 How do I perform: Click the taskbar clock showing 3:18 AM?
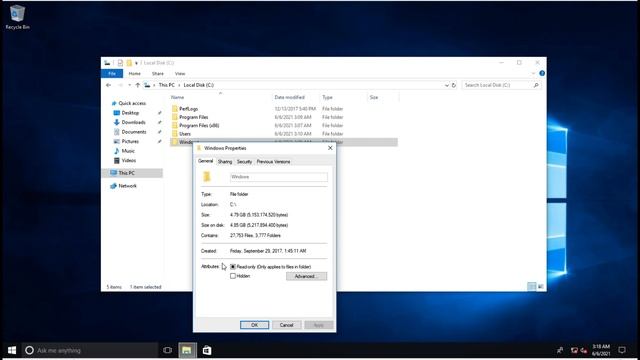[601, 350]
